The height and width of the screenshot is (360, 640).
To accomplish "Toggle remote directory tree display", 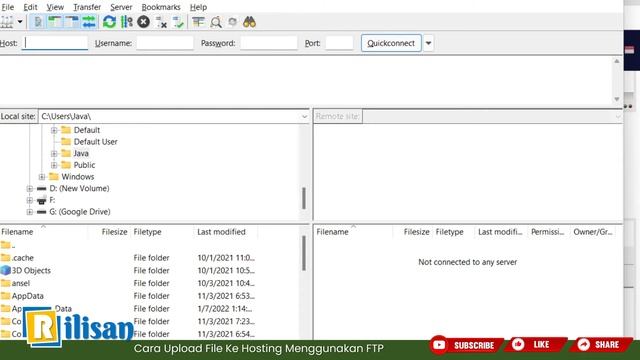I will point(71,22).
